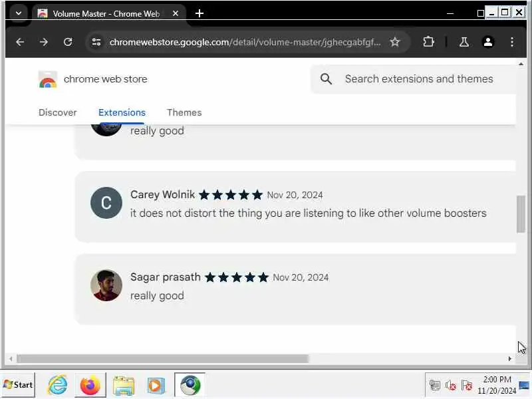This screenshot has height=399, width=532.
Task: Switch to the Themes tab
Action: (184, 112)
